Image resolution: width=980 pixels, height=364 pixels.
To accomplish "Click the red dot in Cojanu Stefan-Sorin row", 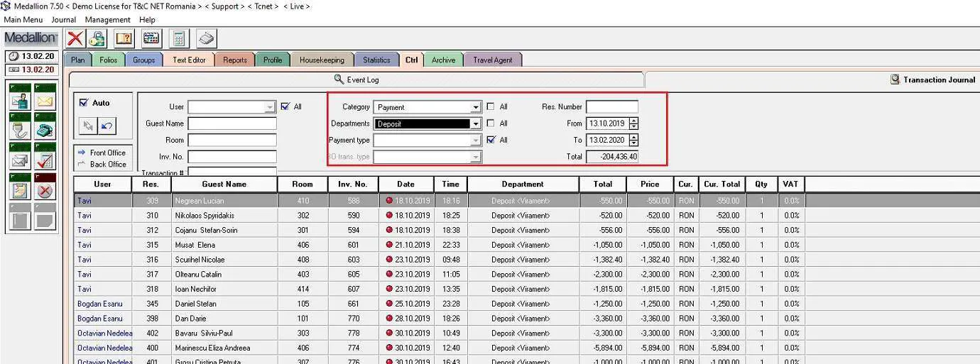I will (x=388, y=230).
